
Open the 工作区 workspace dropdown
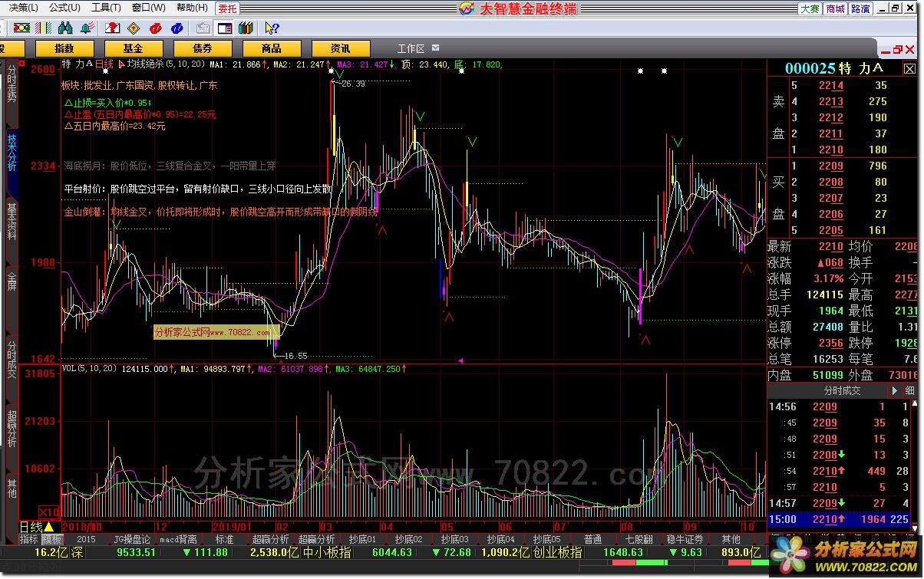[x=436, y=48]
